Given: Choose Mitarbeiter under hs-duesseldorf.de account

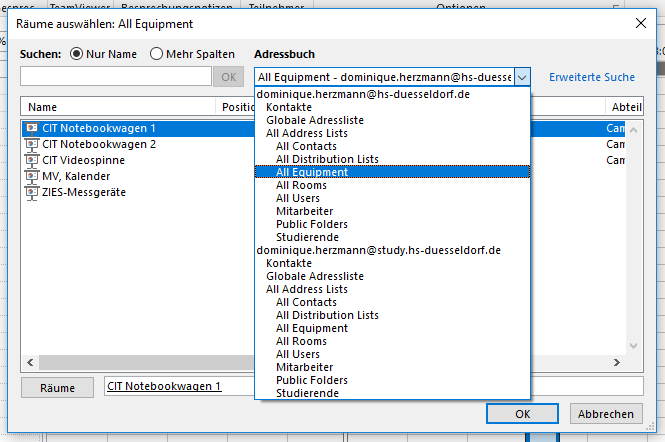Looking at the screenshot, I should [305, 211].
